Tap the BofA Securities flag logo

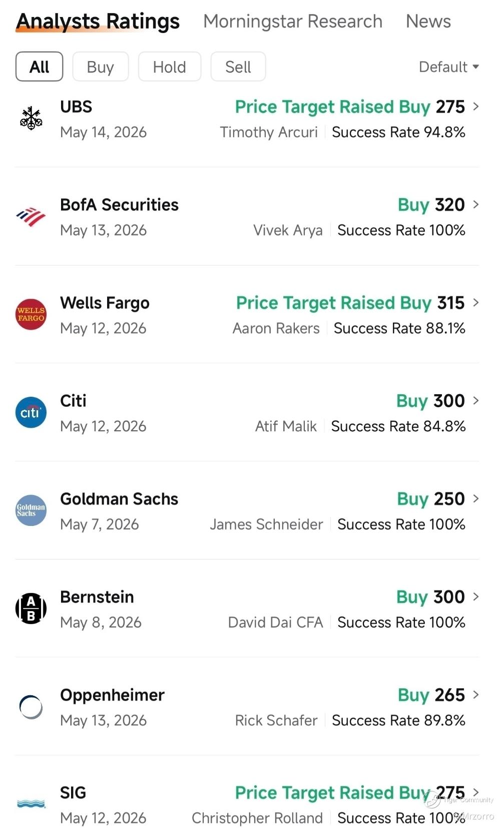click(x=31, y=216)
